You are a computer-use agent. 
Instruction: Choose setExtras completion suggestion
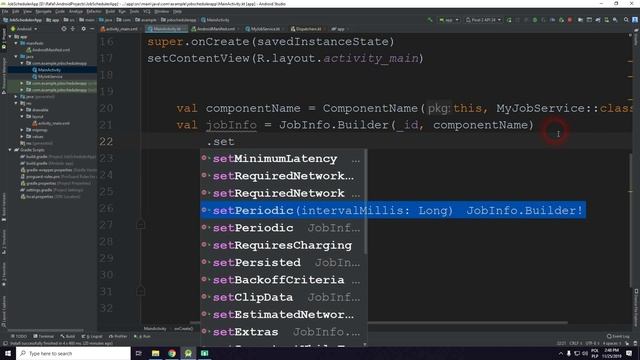pyautogui.click(x=284, y=332)
